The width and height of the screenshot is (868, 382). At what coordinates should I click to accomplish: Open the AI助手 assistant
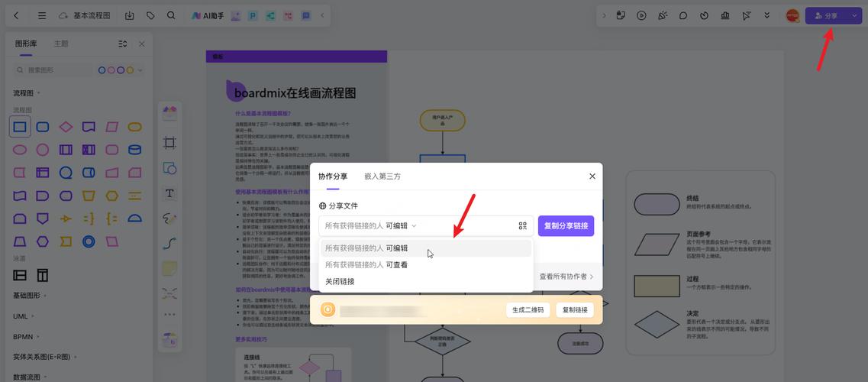(208, 16)
